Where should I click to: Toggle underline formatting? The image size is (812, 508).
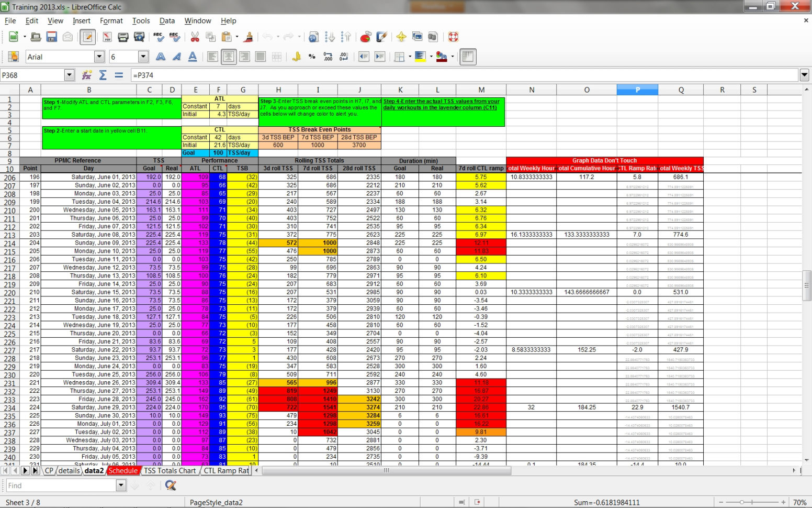point(191,57)
